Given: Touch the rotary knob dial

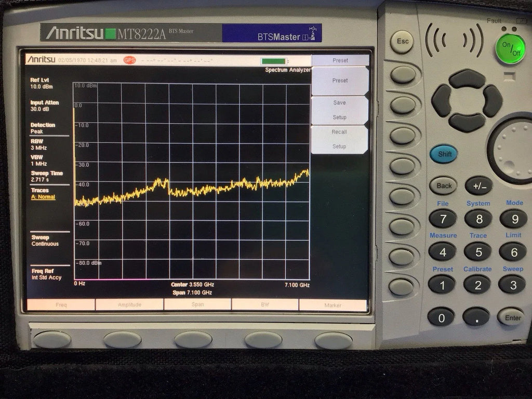Looking at the screenshot, I should (x=512, y=150).
